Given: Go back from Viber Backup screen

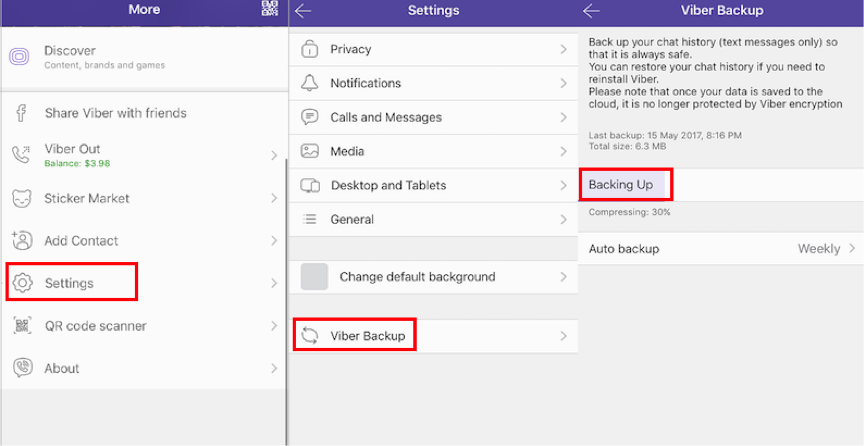Looking at the screenshot, I should point(592,11).
